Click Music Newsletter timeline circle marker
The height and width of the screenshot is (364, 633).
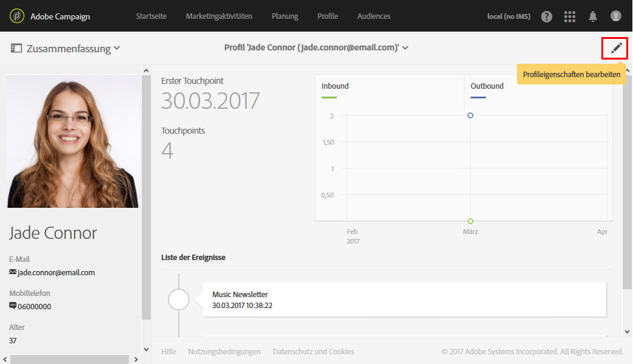(178, 300)
